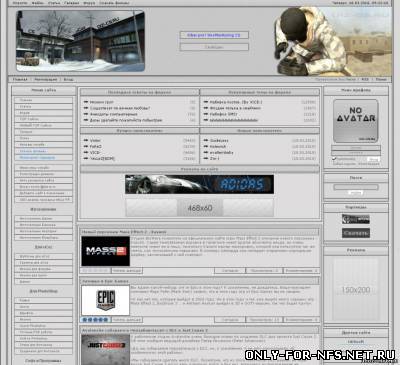Click the 150x200 ad placeholder
The width and height of the screenshot is (400, 365).
point(356,290)
